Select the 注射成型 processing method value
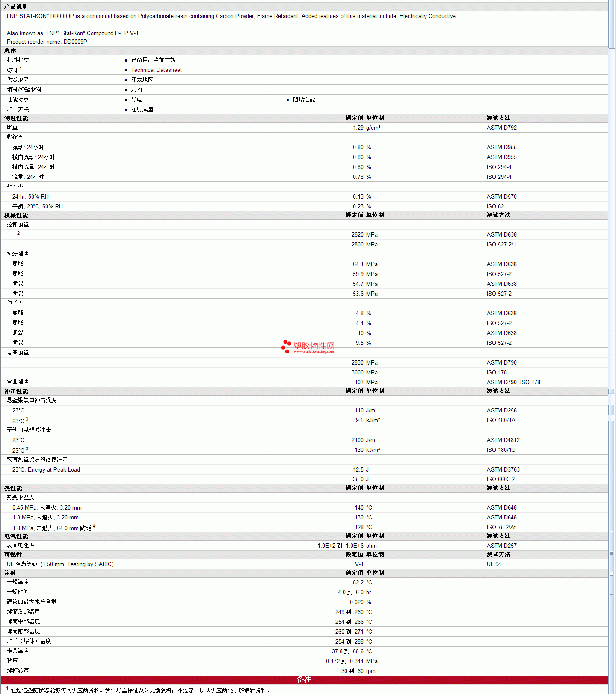Image resolution: width=616 pixels, height=694 pixels. [x=142, y=109]
